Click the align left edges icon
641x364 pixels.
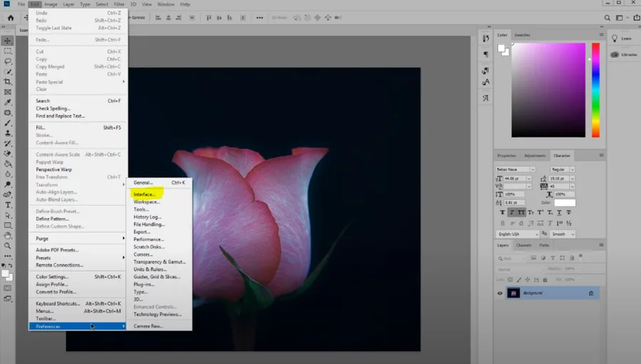pyautogui.click(x=158, y=18)
